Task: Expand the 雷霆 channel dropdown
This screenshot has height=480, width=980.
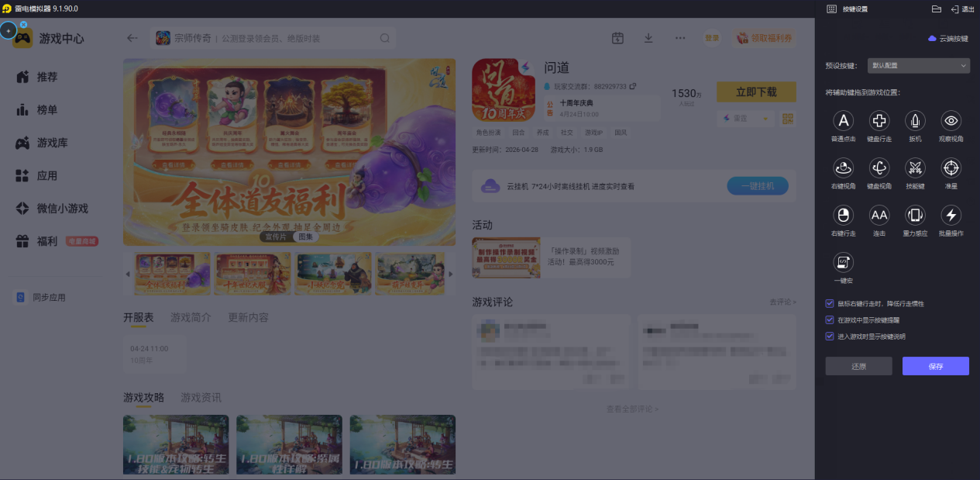Action: pos(745,119)
